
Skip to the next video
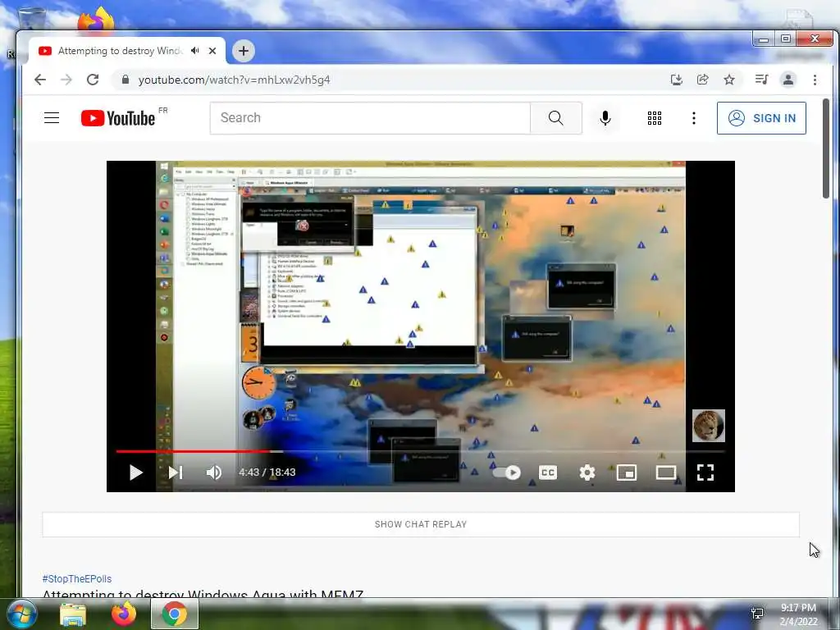click(176, 472)
